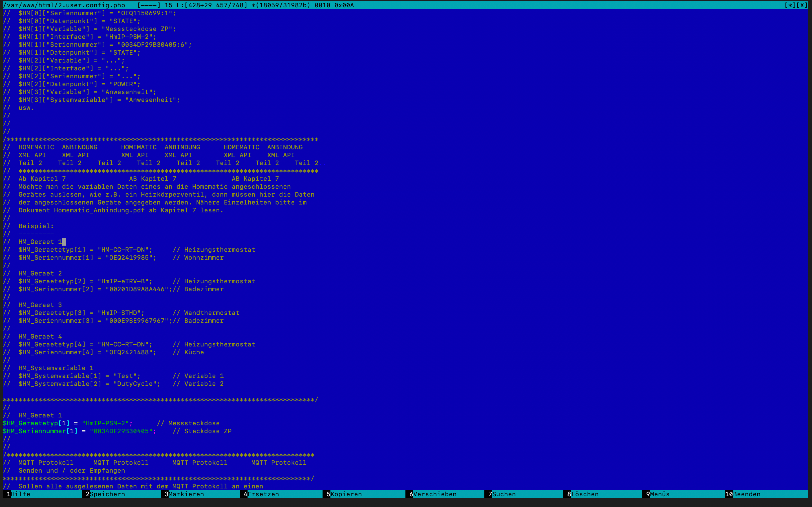
Task: Click the $HM_Seriennummer[1] value 0034DF29B30405
Action: coord(121,431)
